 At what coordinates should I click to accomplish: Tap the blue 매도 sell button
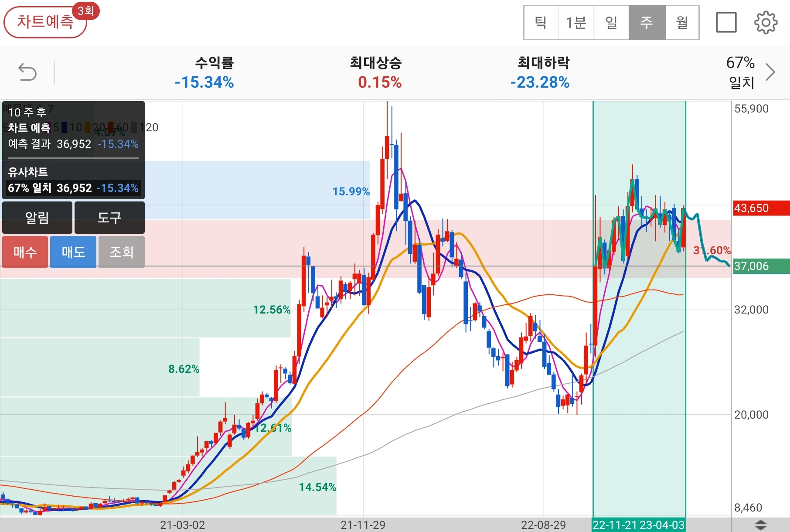(73, 252)
